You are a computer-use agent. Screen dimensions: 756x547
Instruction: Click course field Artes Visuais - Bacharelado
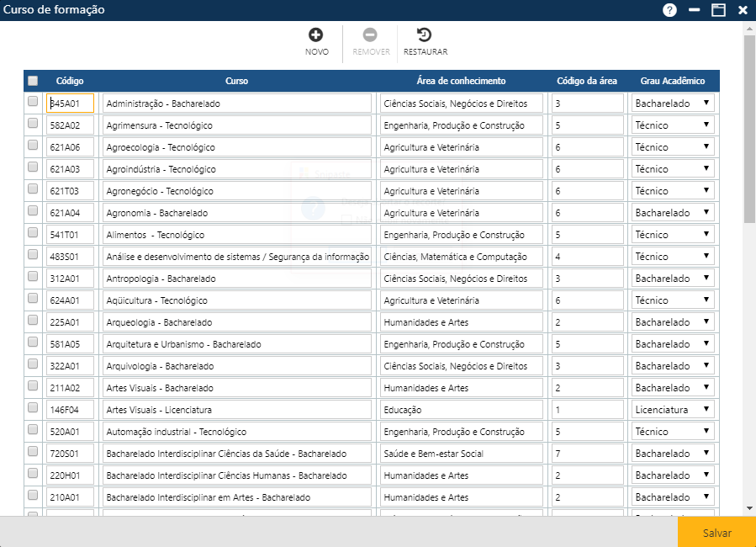[x=237, y=388]
